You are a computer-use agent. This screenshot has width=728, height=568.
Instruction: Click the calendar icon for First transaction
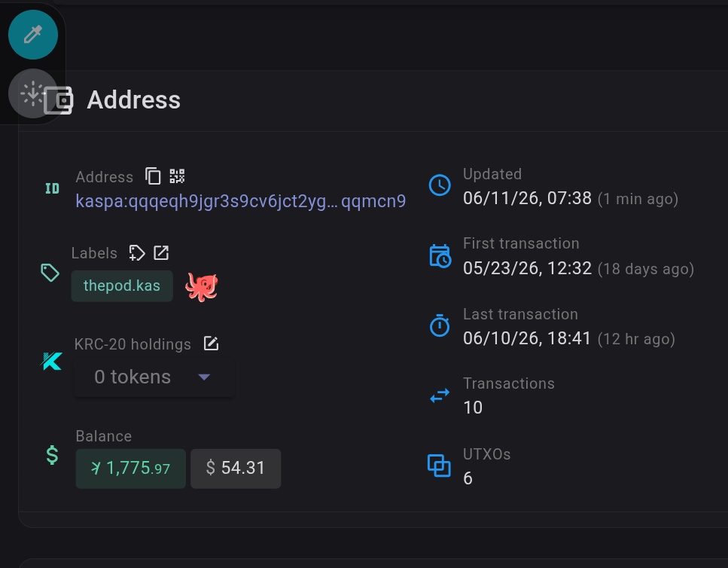(440, 256)
